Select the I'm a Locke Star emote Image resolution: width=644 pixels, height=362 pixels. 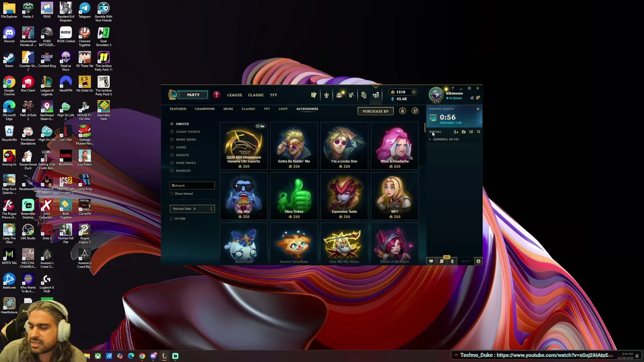344,147
